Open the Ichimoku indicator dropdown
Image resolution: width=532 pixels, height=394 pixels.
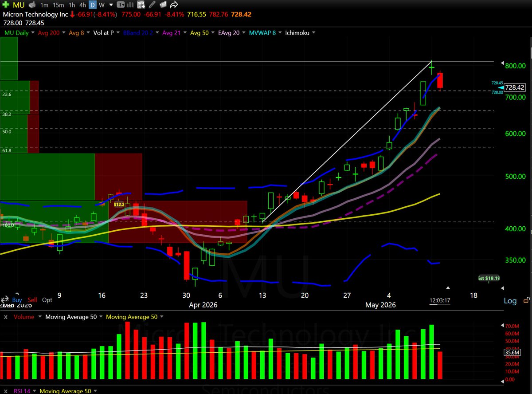coord(314,33)
